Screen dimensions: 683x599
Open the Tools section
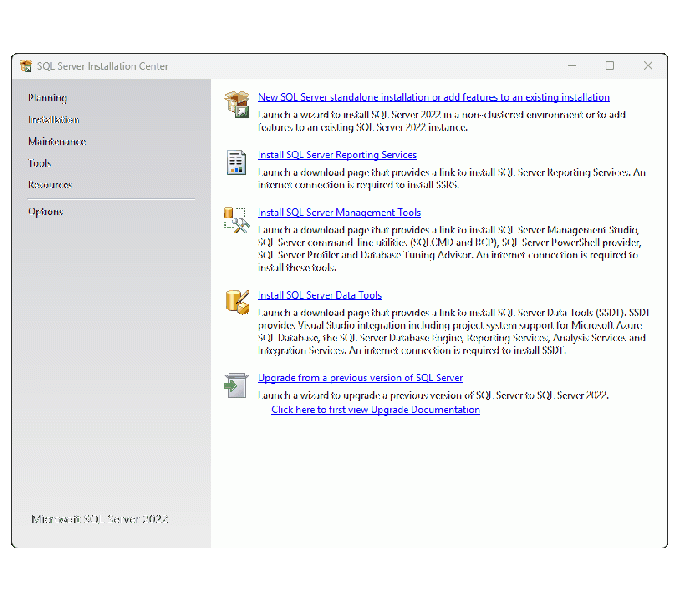pyautogui.click(x=40, y=163)
